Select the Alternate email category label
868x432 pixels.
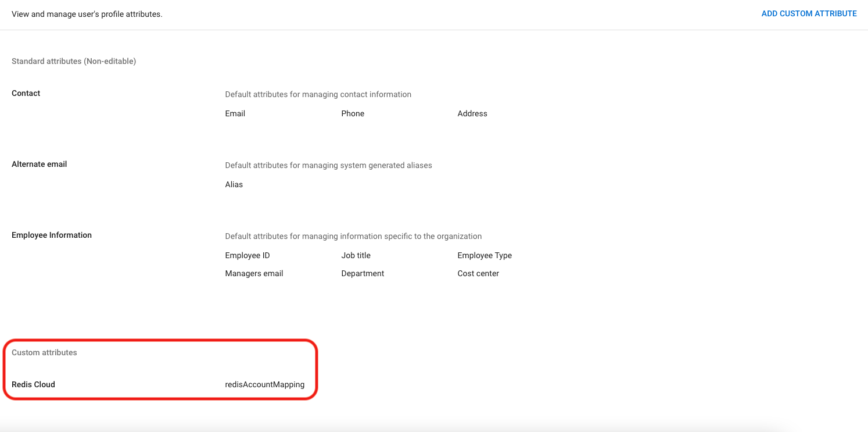[39, 164]
